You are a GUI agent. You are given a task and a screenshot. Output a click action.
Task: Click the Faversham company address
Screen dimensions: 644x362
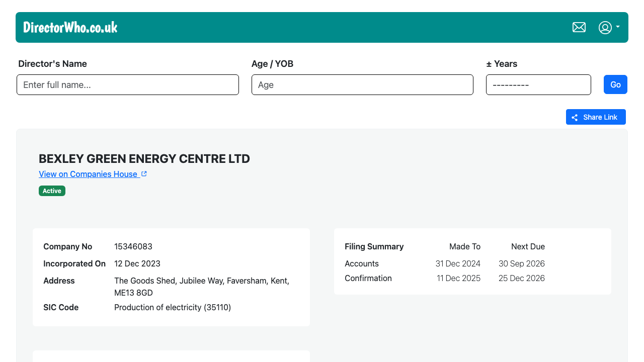[202, 287]
